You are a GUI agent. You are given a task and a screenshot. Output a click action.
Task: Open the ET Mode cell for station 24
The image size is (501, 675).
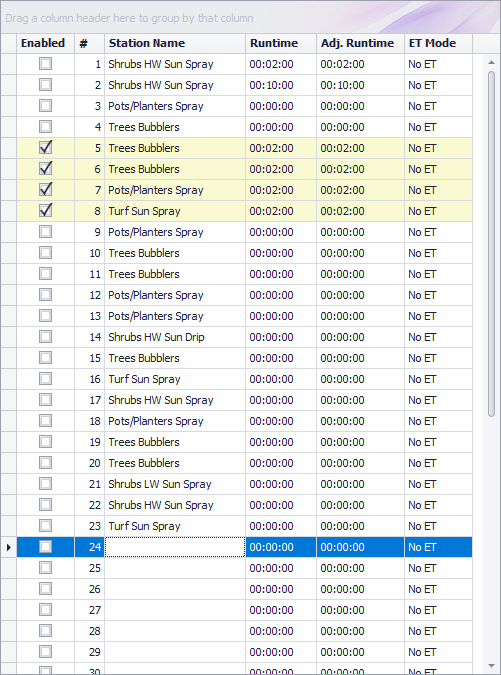tap(438, 547)
